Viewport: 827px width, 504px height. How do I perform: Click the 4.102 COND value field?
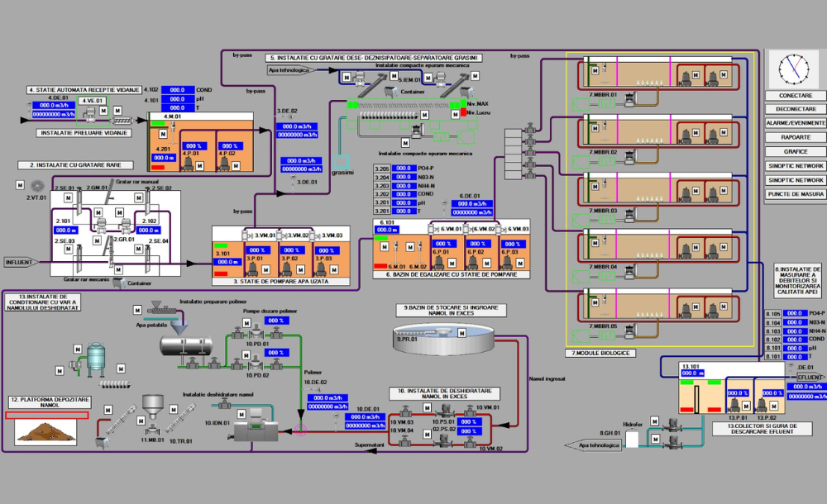pos(178,90)
